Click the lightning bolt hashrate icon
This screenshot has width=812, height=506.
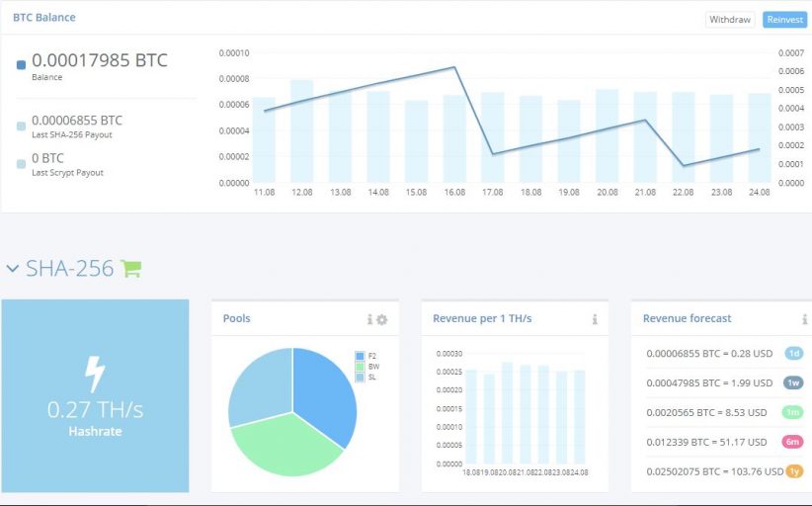[95, 374]
